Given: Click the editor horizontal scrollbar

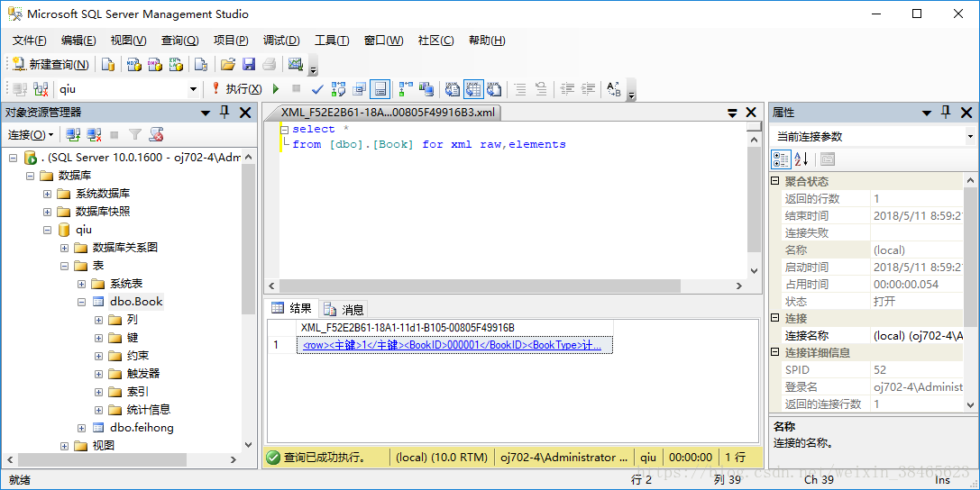Looking at the screenshot, I should [479, 286].
